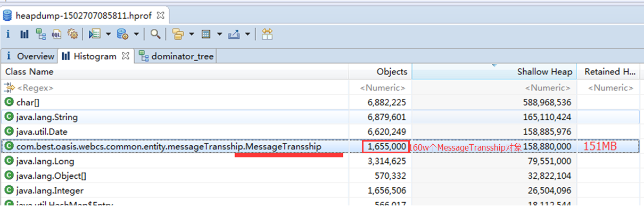Find object by address magnifier icon

(155, 34)
